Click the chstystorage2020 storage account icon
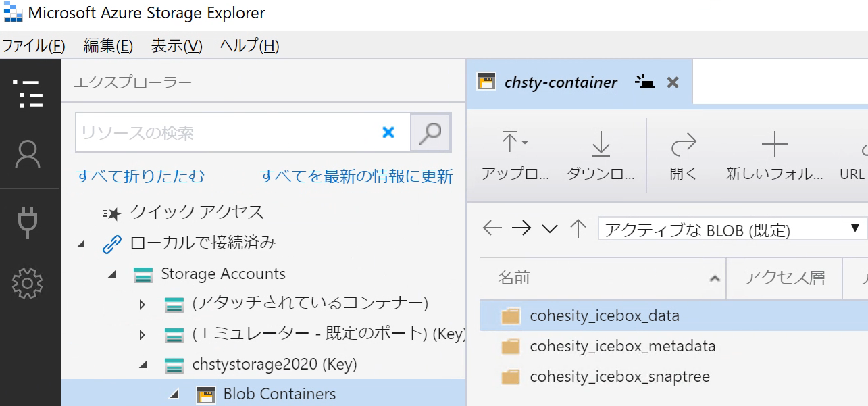This screenshot has height=406, width=868. pos(174,365)
